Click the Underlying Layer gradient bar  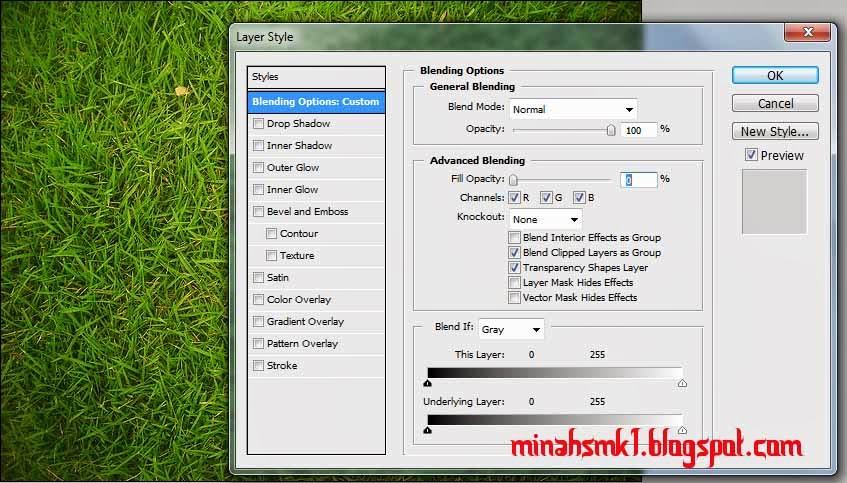(555, 419)
